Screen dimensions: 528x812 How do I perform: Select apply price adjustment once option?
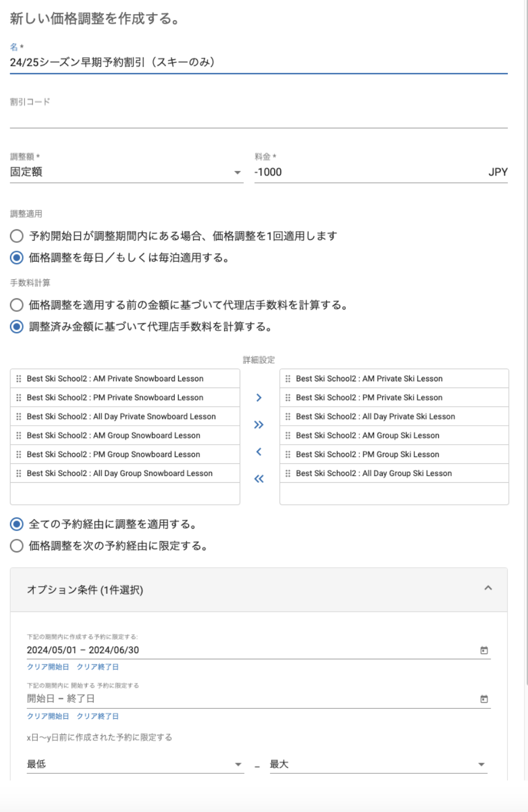pos(17,236)
